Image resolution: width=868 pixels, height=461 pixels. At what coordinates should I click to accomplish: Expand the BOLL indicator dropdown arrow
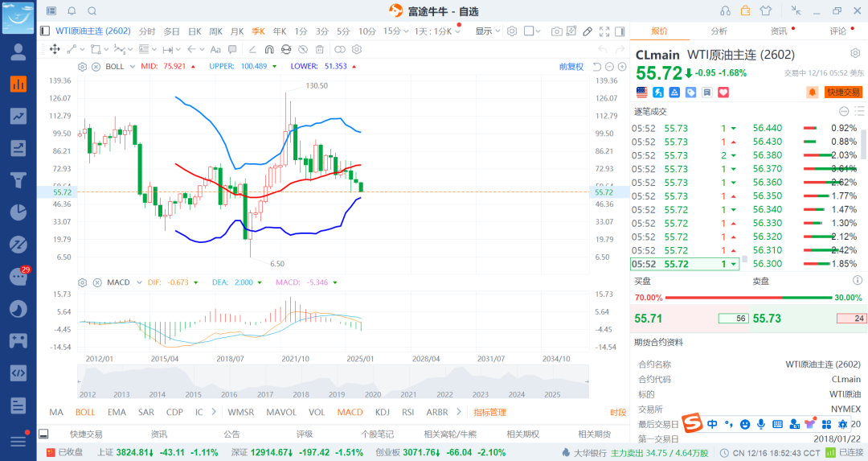(132, 66)
